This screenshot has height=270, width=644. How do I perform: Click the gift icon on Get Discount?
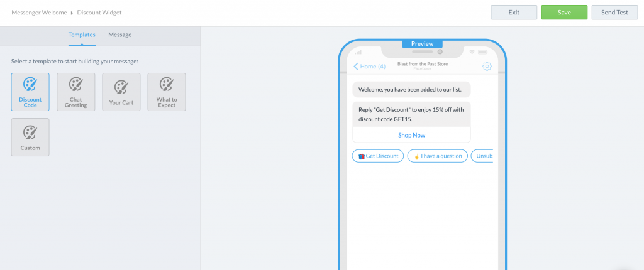(362, 156)
